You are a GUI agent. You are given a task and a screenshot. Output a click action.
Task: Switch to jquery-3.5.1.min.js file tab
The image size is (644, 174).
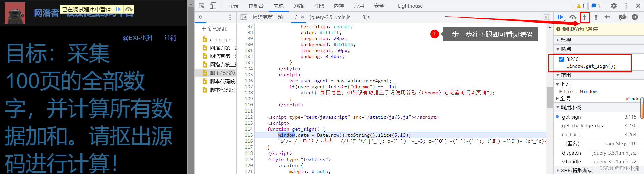pos(330,17)
